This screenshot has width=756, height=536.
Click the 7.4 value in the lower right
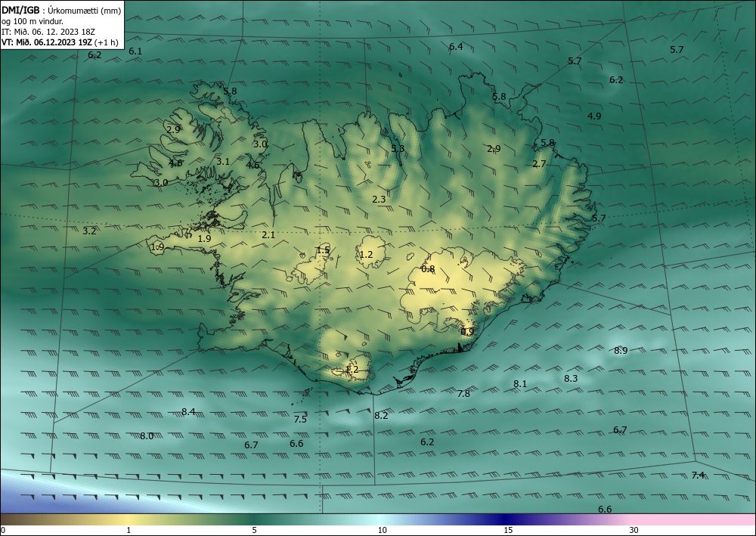698,476
